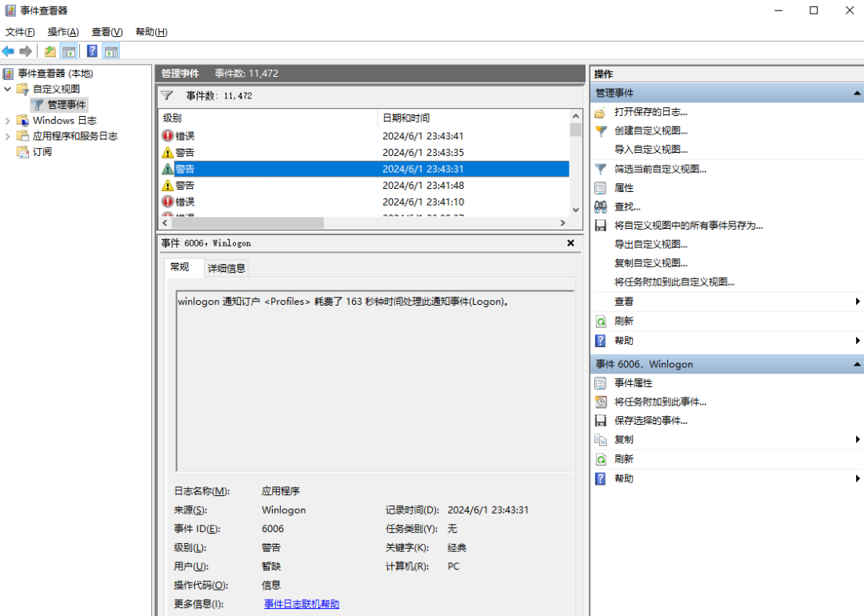Click the 创建自定义视图... funnel icon

coord(601,131)
